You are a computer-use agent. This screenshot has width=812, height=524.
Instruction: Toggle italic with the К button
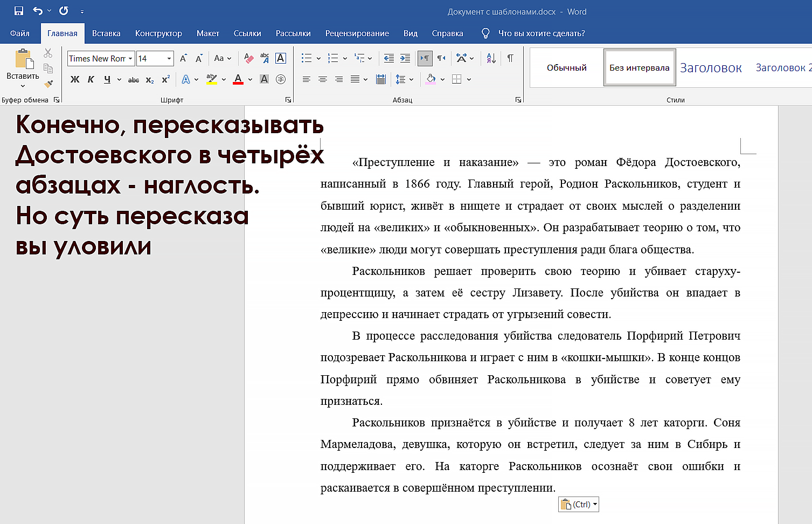[91, 79]
